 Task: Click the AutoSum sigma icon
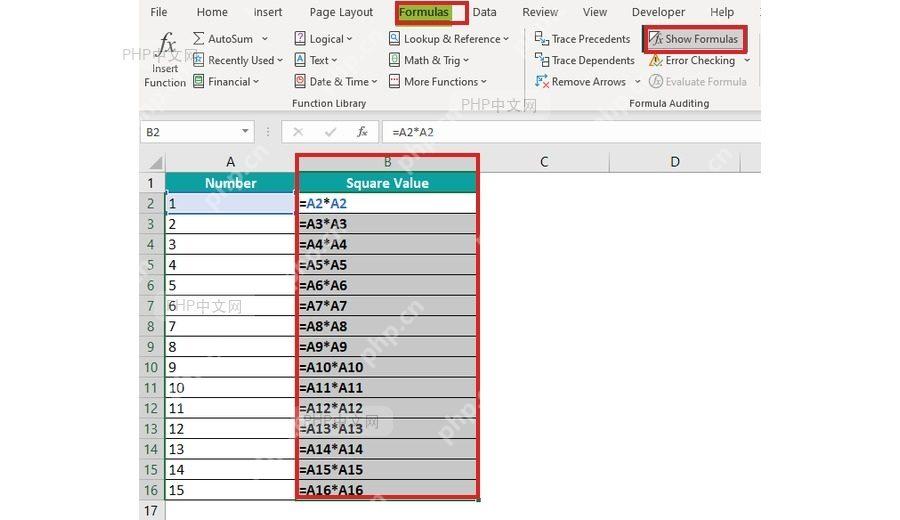coord(199,38)
